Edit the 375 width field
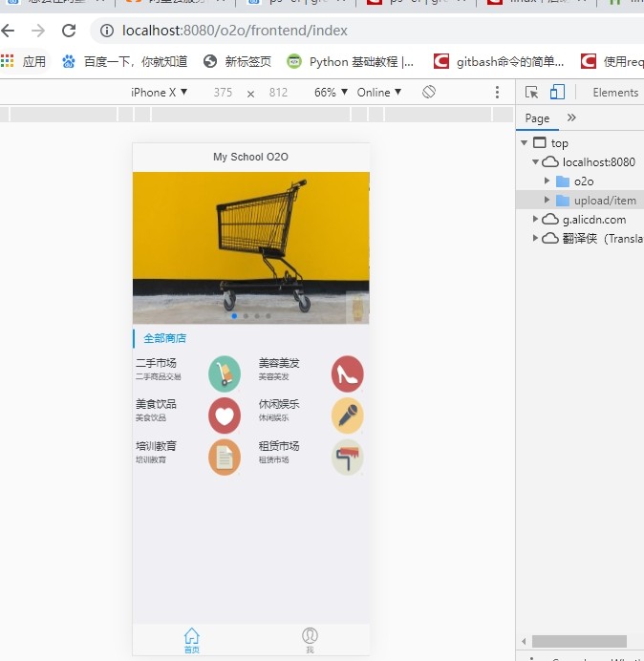This screenshot has height=661, width=644. 223,93
